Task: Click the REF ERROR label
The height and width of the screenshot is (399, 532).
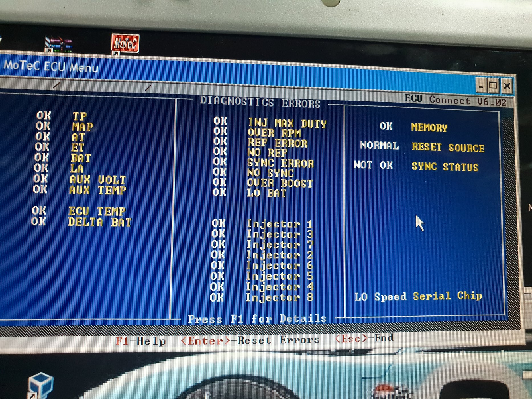Action: click(x=278, y=143)
